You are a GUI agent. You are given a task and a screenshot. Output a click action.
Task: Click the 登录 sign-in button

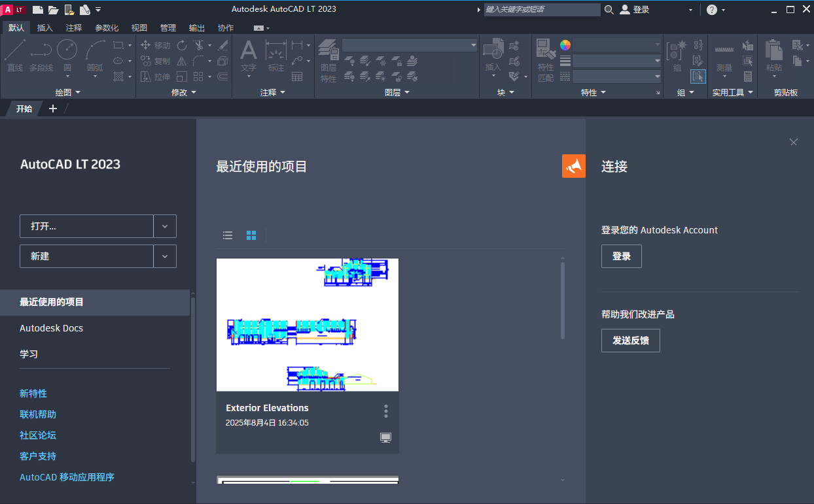621,256
